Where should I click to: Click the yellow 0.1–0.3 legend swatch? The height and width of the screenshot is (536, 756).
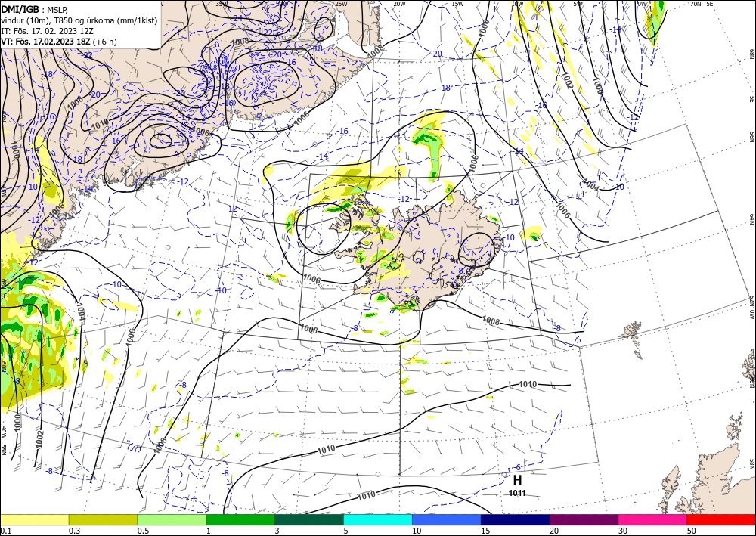(34, 519)
